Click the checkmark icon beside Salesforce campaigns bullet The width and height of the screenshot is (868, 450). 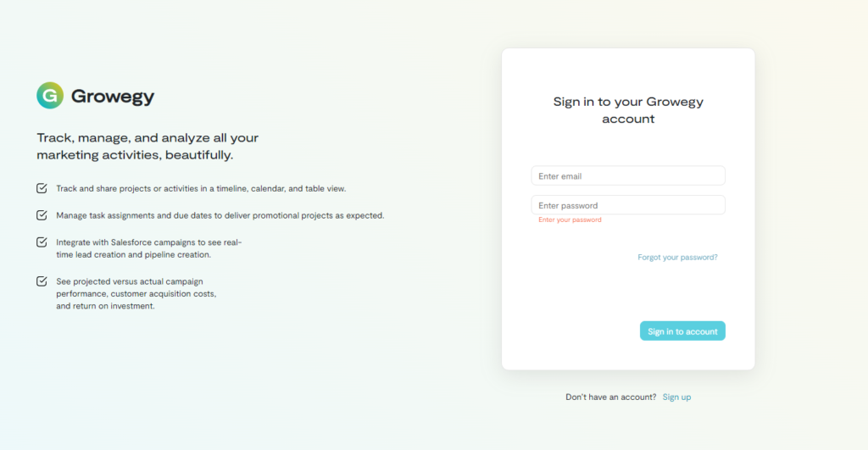pos(42,242)
